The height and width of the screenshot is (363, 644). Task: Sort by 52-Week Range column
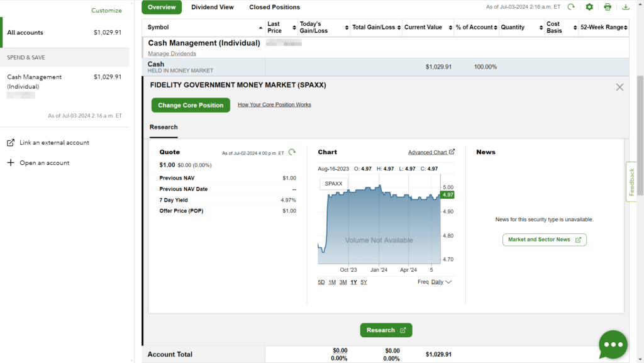(x=626, y=28)
